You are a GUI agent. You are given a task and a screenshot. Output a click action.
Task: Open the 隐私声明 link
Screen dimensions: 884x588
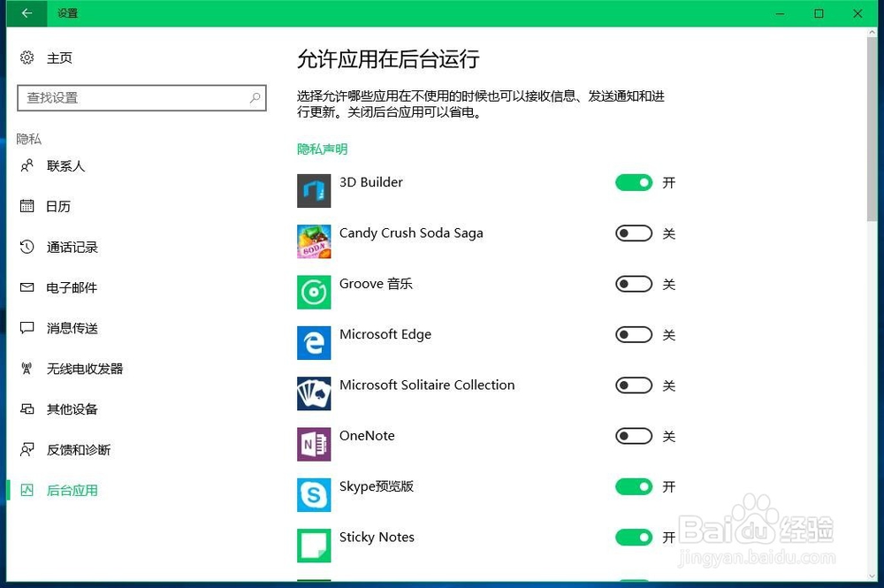click(x=321, y=149)
